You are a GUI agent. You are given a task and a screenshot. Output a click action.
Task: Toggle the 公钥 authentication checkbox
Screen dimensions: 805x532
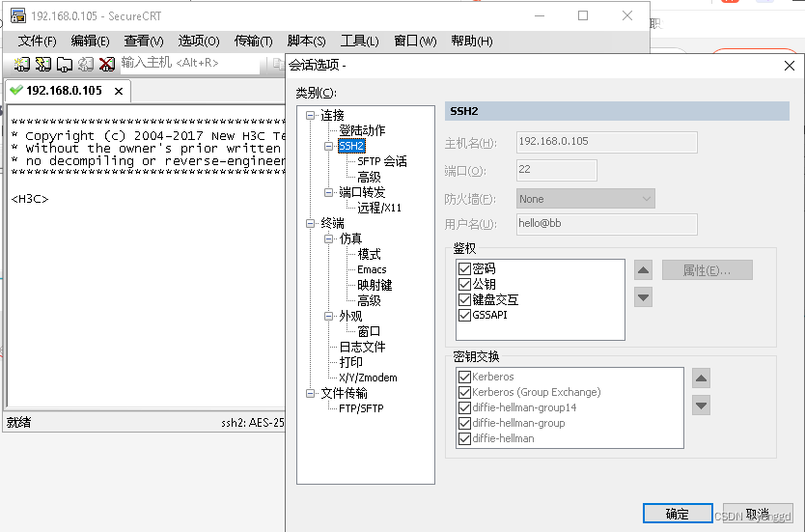click(464, 284)
